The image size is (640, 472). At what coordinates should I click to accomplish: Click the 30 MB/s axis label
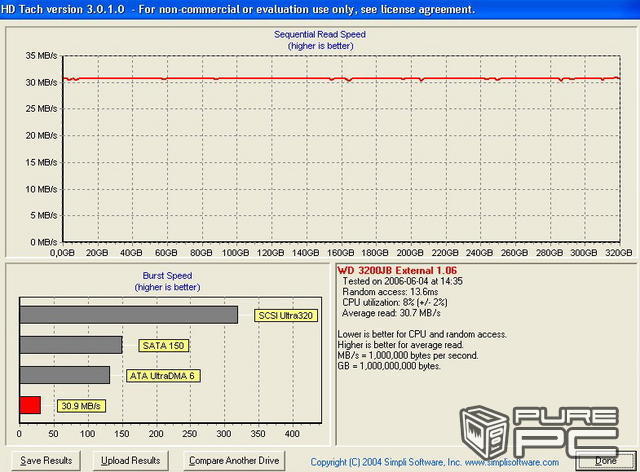(41, 82)
